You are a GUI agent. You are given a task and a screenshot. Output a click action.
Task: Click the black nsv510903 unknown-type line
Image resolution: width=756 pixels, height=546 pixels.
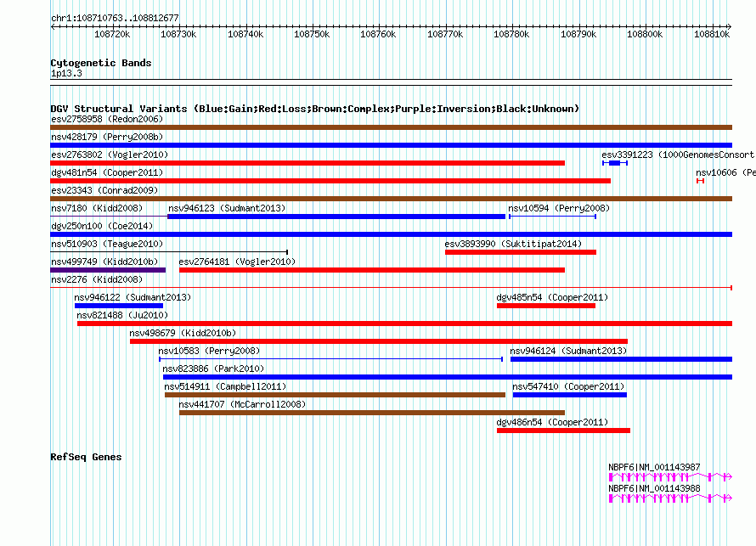[x=169, y=252]
